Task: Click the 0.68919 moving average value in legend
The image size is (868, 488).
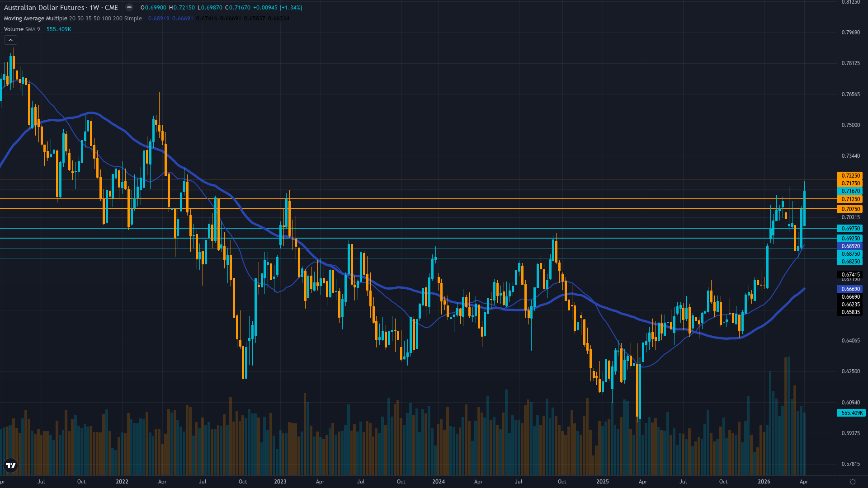Action: [159, 19]
